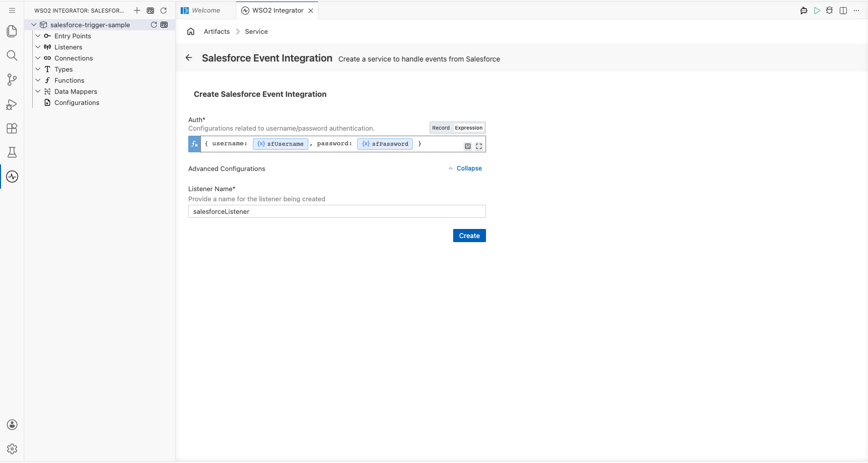Refresh the WSO2 Integrator sidebar header
868x463 pixels.
pos(164,10)
